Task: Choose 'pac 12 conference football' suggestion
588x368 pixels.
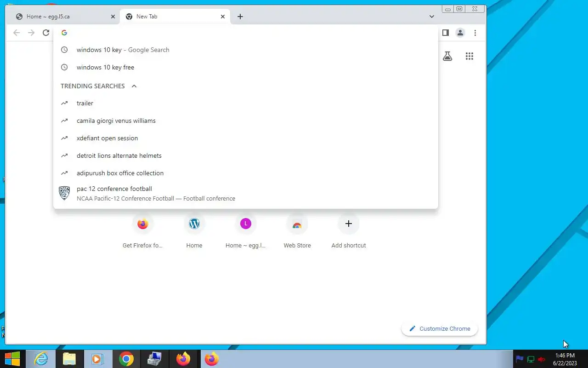Action: pos(246,194)
